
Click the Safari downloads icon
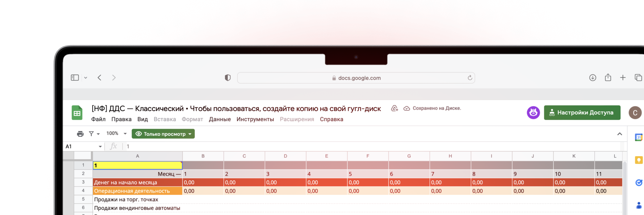(x=592, y=78)
